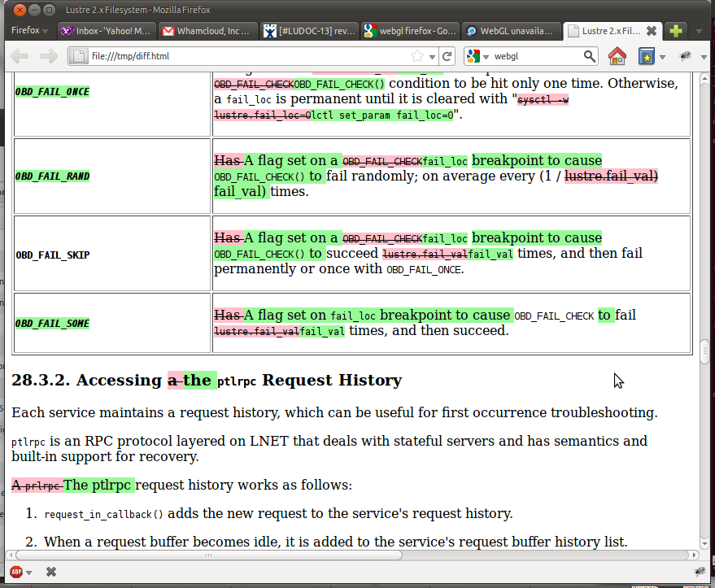Open a new tab with plus icon
Screen dimensions: 715x588
point(675,31)
